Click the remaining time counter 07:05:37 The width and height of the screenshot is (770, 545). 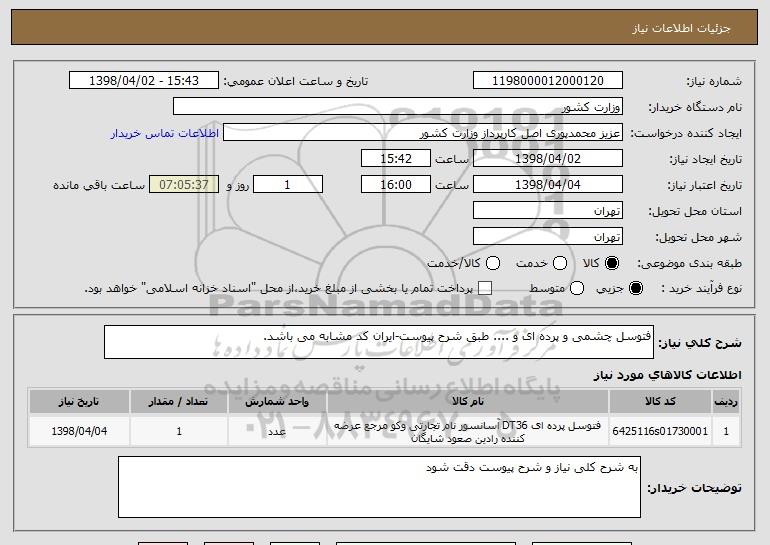point(184,185)
